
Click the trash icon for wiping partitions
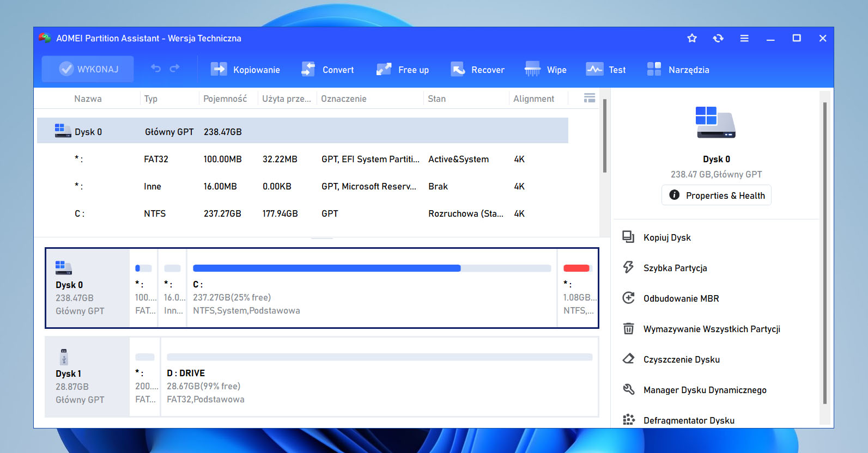[628, 328]
